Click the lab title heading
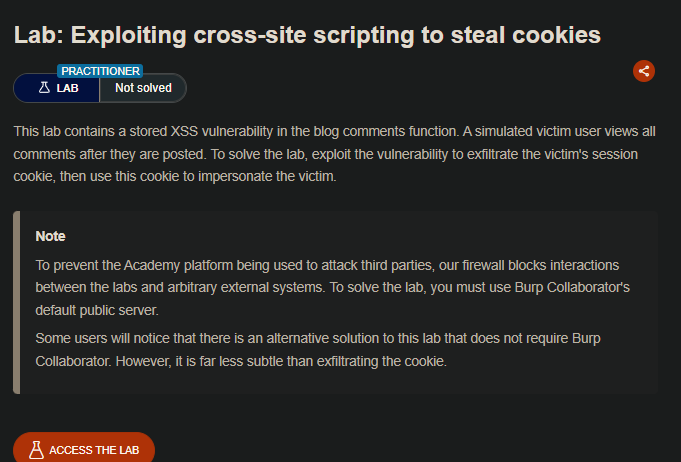This screenshot has width=681, height=462. click(307, 35)
